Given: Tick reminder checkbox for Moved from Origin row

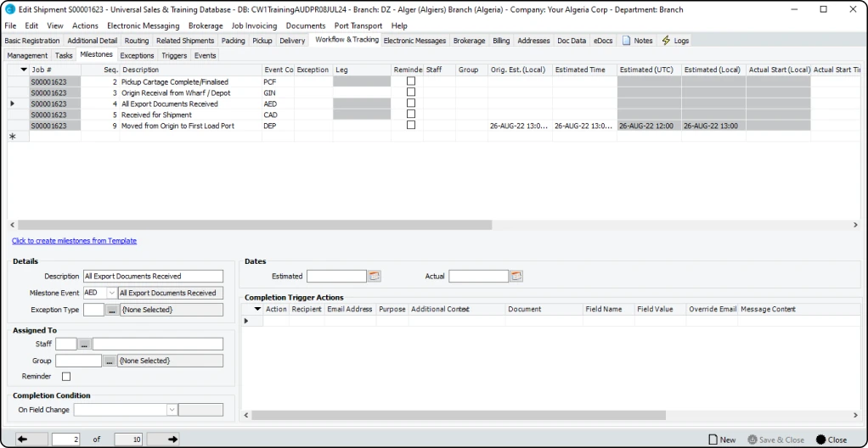Looking at the screenshot, I should point(411,126).
